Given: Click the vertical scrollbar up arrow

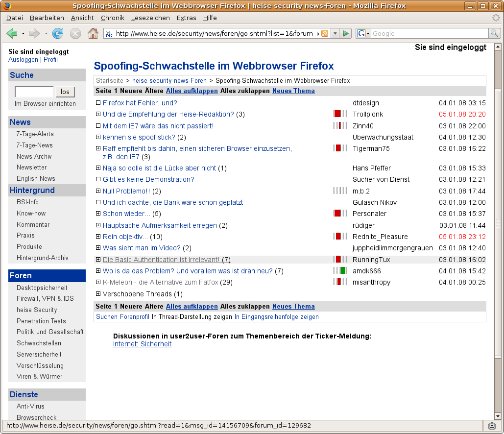Looking at the screenshot, I should click(498, 47).
